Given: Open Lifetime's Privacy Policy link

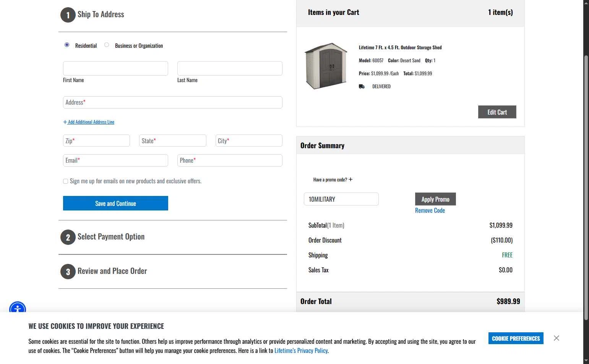Looking at the screenshot, I should click(x=301, y=351).
